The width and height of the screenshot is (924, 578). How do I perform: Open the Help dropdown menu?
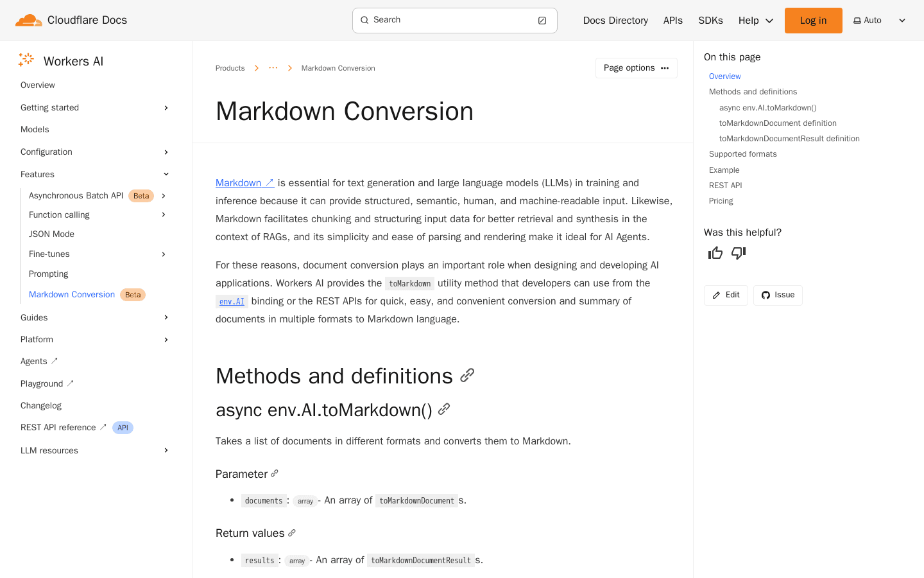pyautogui.click(x=755, y=20)
